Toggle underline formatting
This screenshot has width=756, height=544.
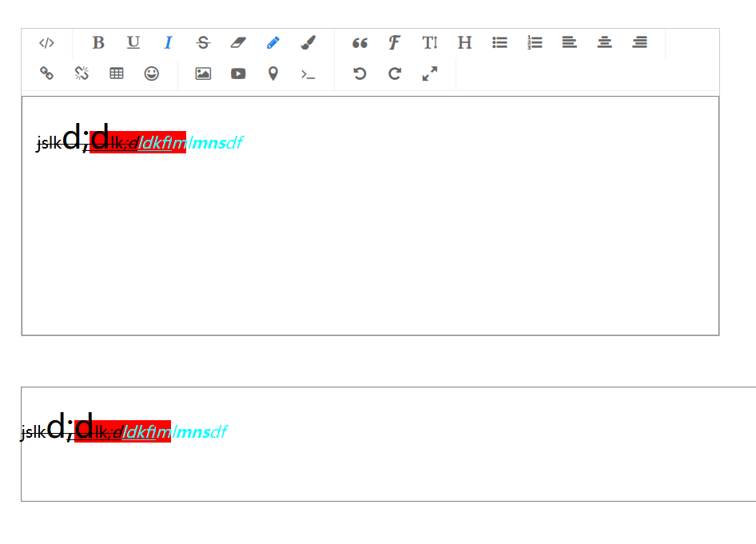pyautogui.click(x=133, y=43)
